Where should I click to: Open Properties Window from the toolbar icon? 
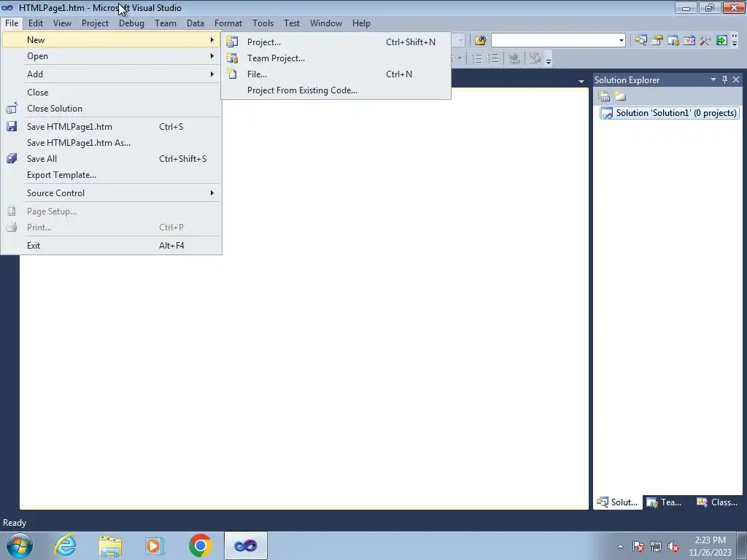point(657,41)
